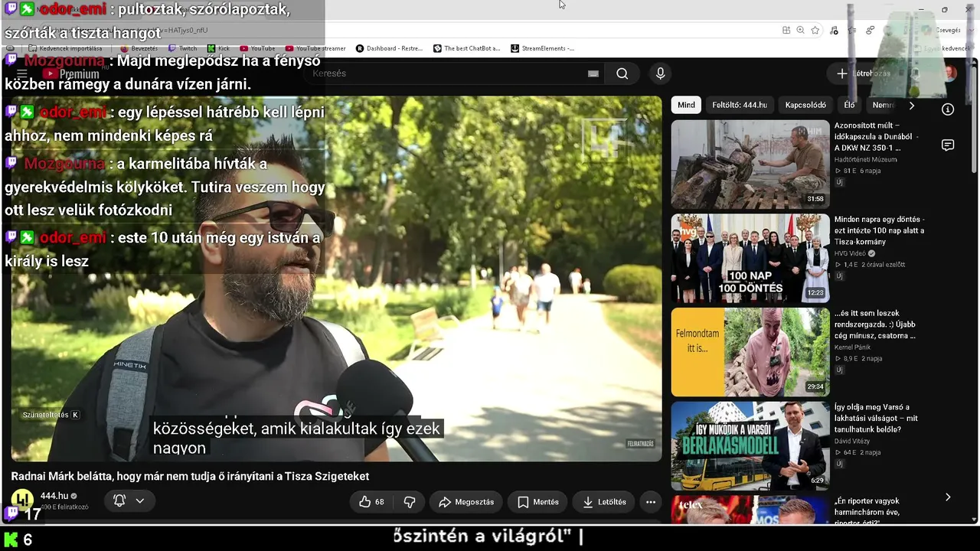Open the info icon in side panel
Image resolution: width=980 pixels, height=551 pixels.
pos(948,109)
